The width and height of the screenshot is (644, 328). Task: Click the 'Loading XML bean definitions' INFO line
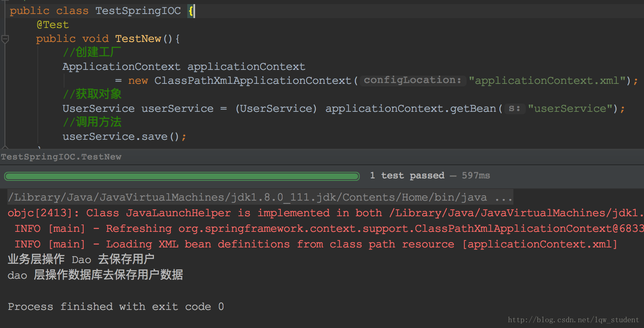[x=316, y=244]
